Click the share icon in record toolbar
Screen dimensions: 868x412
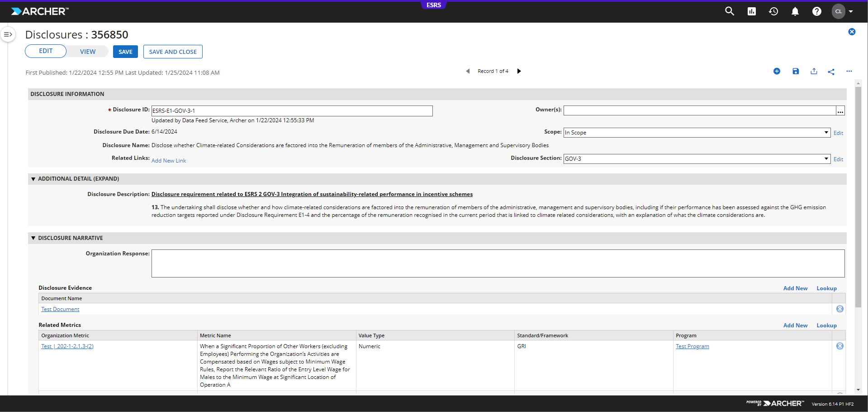tap(831, 72)
